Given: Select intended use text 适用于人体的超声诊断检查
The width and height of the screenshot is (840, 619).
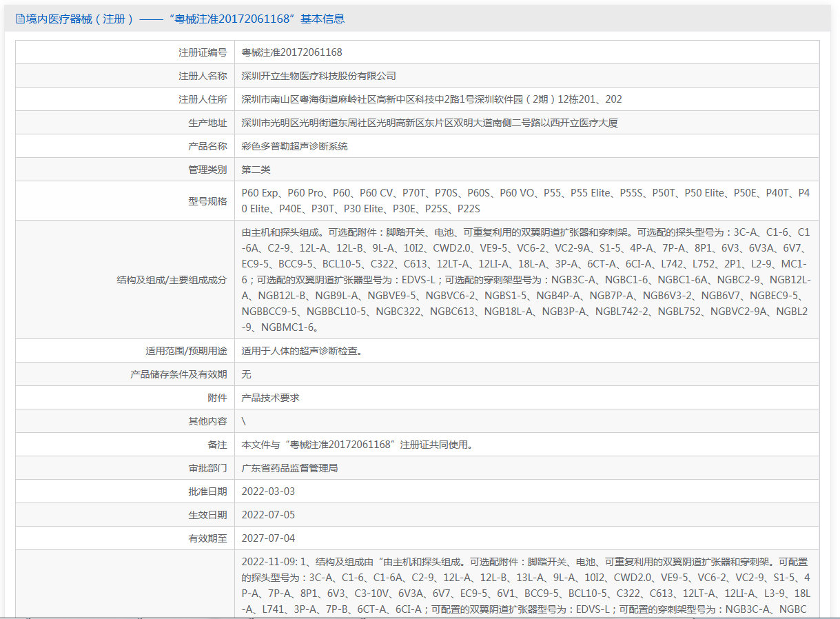Looking at the screenshot, I should coord(302,351).
